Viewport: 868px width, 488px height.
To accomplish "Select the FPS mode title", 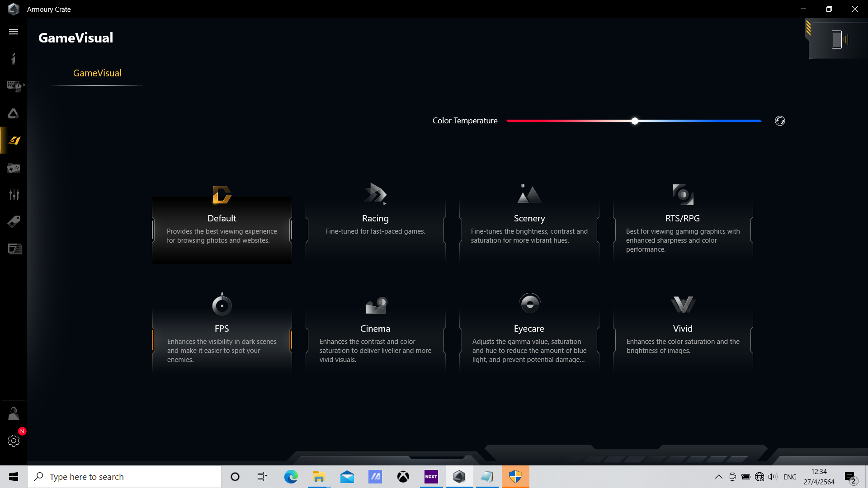I will [222, 328].
